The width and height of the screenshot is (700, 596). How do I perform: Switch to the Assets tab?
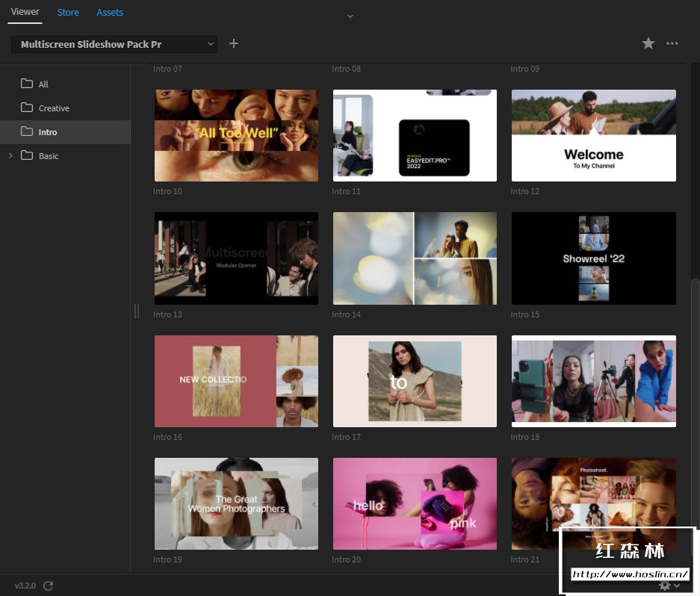tap(110, 13)
